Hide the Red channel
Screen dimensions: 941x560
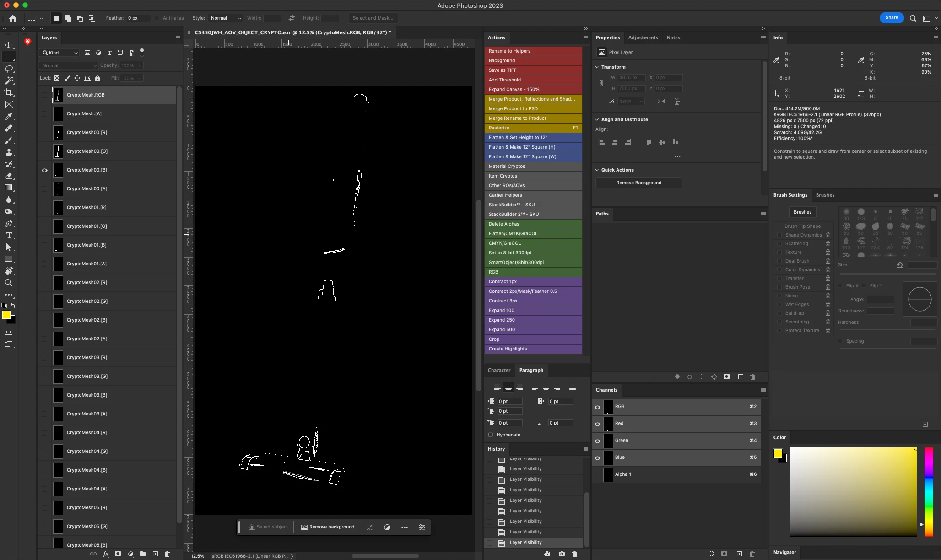tap(597, 424)
